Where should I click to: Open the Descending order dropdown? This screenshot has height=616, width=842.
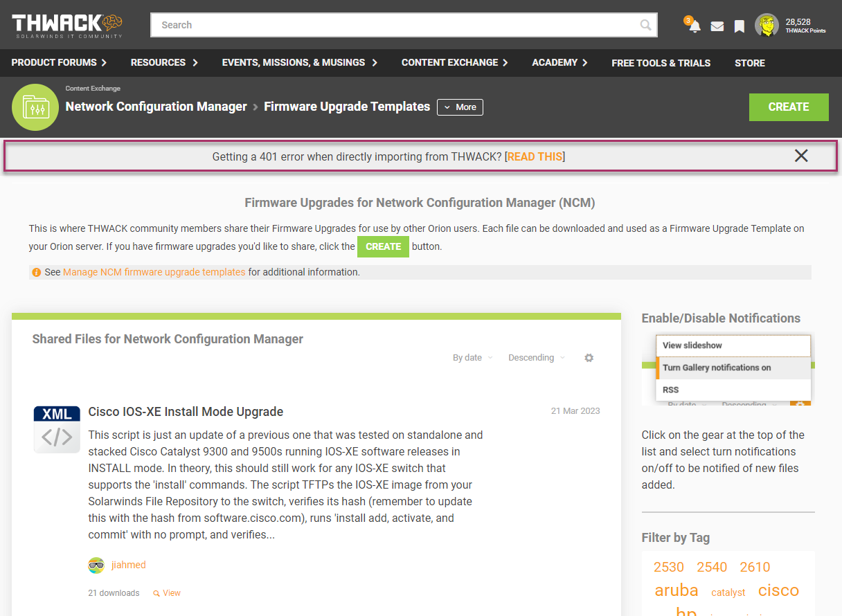click(x=537, y=358)
